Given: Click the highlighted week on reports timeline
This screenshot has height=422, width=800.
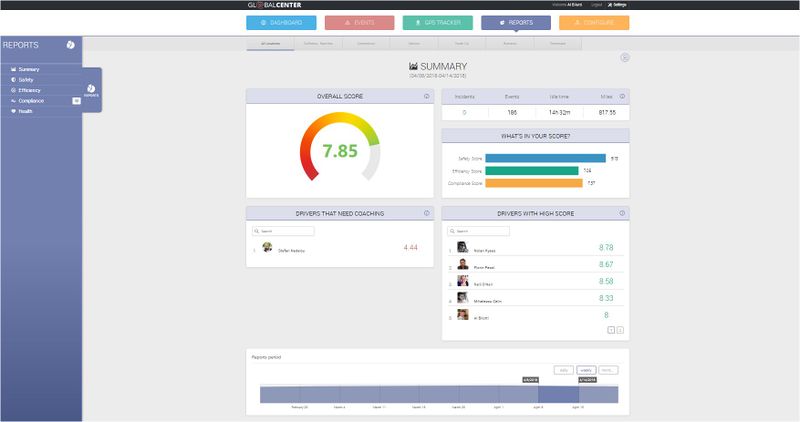Looking at the screenshot, I should (x=560, y=394).
